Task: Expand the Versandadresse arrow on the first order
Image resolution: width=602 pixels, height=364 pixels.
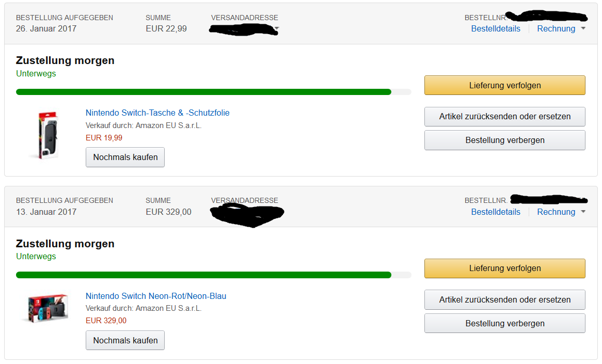Action: (x=277, y=28)
